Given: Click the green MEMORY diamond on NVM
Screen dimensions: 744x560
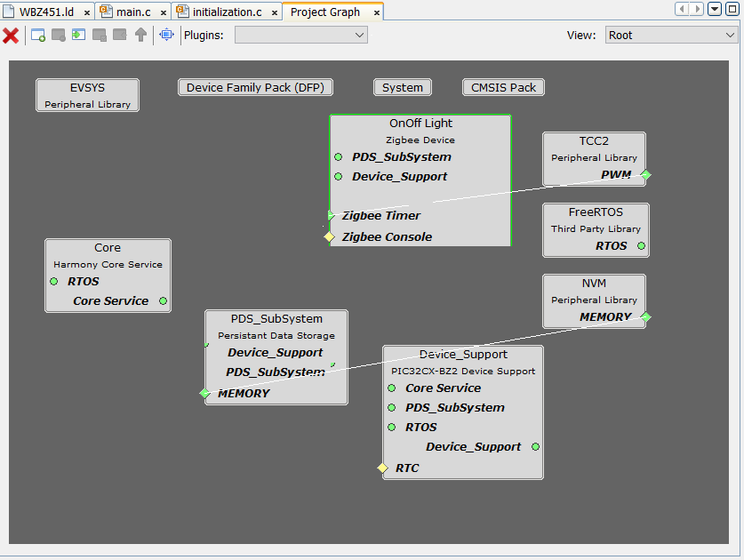Looking at the screenshot, I should [x=646, y=317].
